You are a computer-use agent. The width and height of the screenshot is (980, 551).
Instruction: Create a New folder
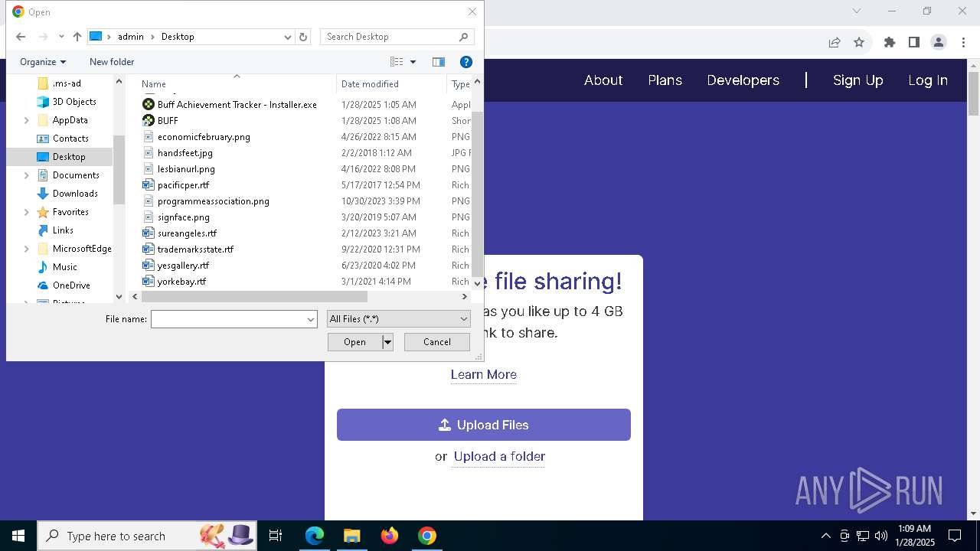112,62
